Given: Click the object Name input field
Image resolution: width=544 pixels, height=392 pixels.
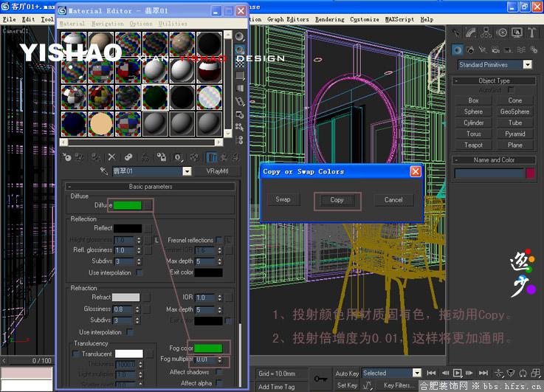Looking at the screenshot, I should coord(489,173).
